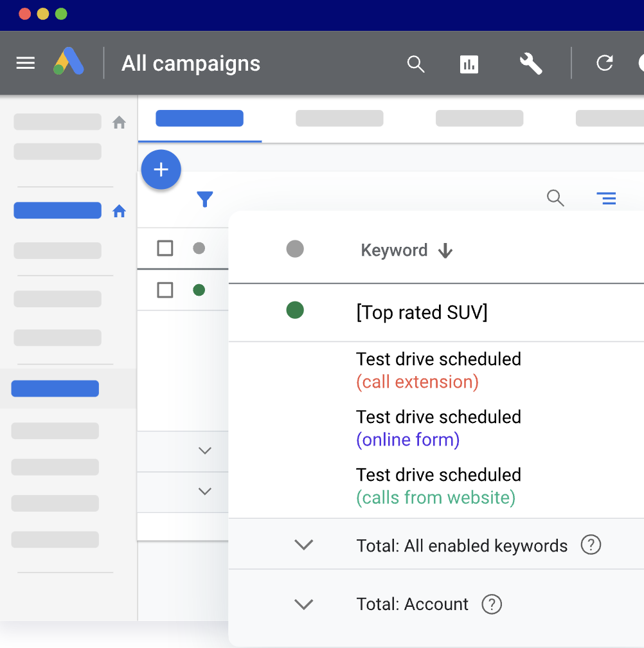Adjust columns using the columns icon
The height and width of the screenshot is (648, 644).
[x=606, y=199]
